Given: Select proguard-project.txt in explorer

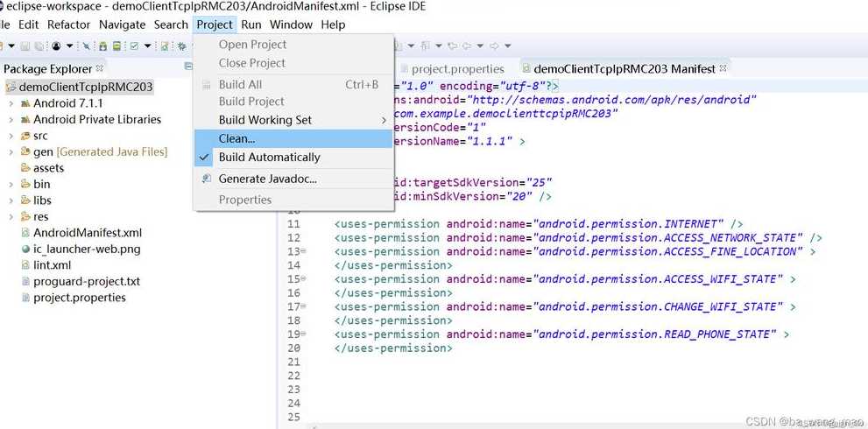Looking at the screenshot, I should (87, 281).
